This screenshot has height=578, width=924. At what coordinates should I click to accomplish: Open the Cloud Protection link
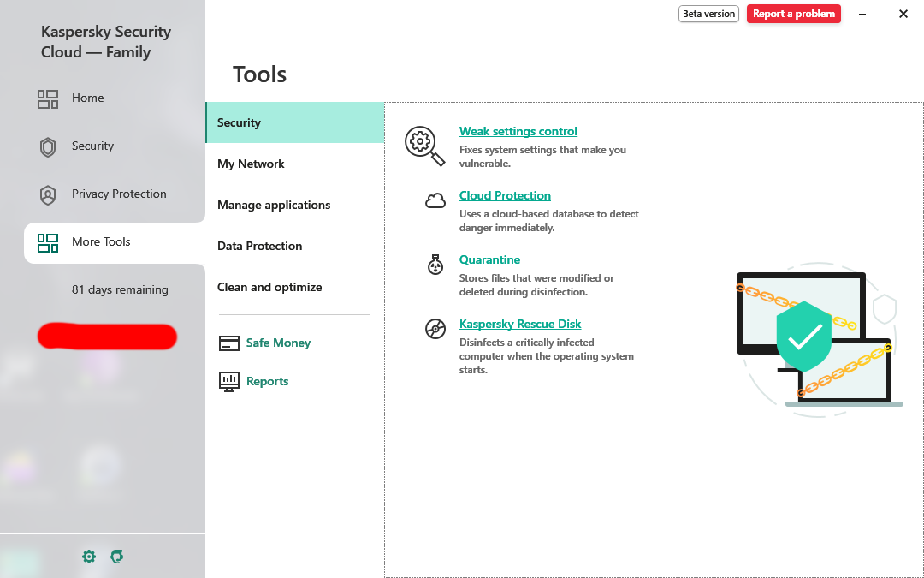click(505, 196)
